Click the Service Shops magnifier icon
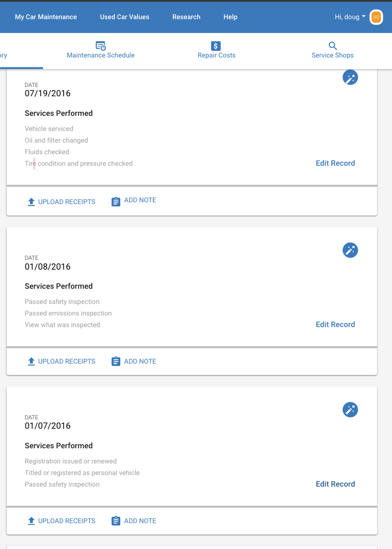Image resolution: width=392 pixels, height=549 pixels. pyautogui.click(x=333, y=46)
